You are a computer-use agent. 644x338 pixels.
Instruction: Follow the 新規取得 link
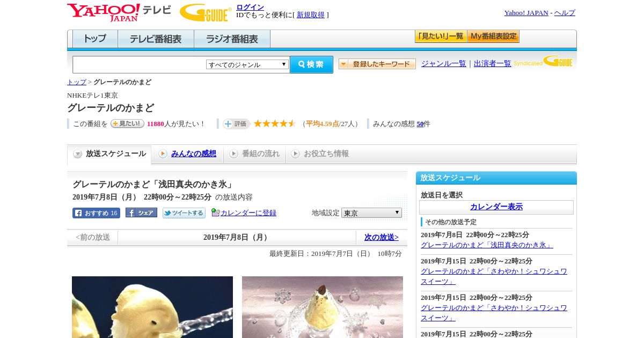(x=311, y=15)
